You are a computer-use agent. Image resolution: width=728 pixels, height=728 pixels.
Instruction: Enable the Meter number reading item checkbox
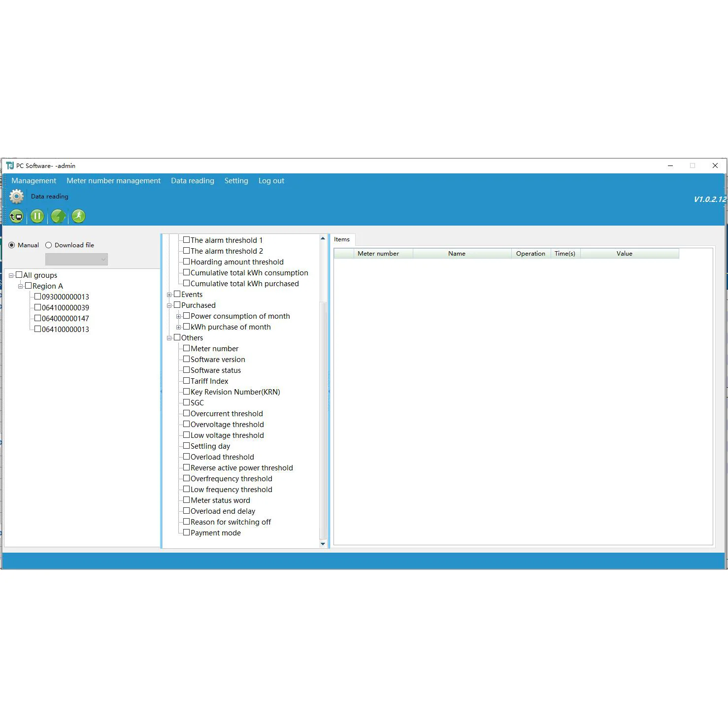point(187,348)
